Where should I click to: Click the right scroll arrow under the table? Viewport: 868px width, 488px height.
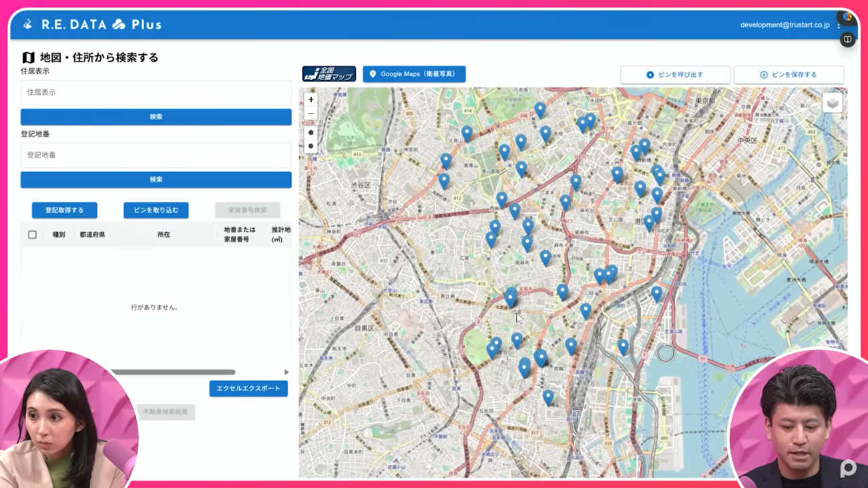(x=286, y=373)
